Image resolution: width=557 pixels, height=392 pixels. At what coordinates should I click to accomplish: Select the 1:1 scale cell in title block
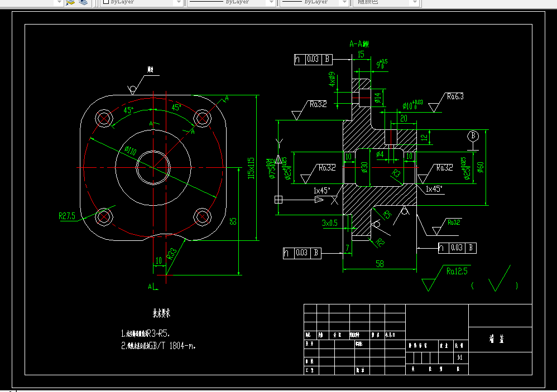(460, 357)
